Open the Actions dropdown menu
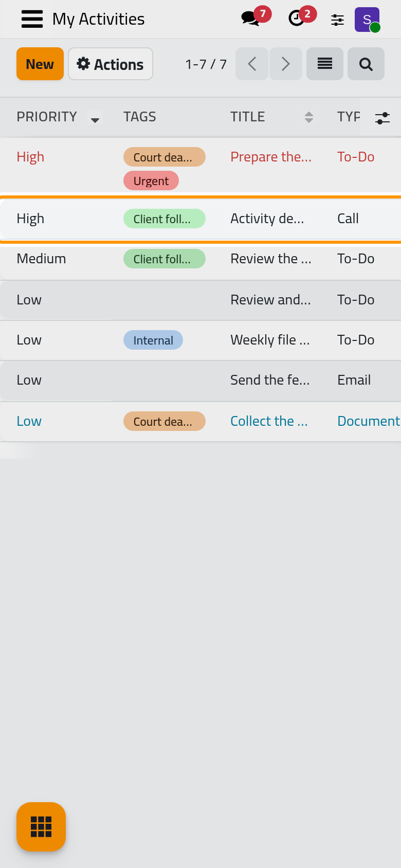This screenshot has height=868, width=401. pos(111,64)
